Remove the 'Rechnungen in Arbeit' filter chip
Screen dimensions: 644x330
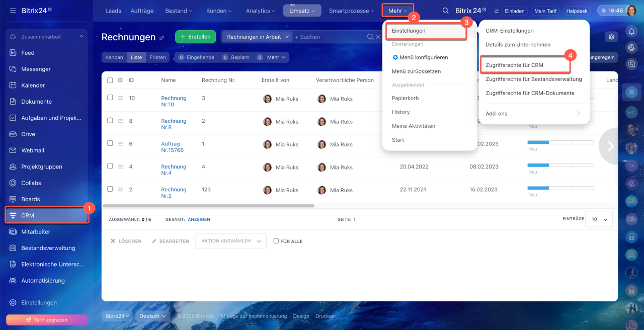(x=287, y=37)
